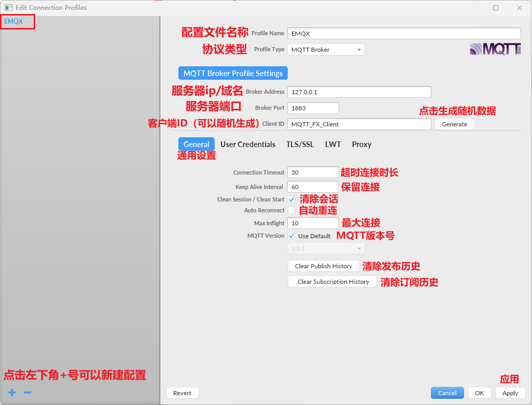Click the Client ID input field
Screen dimensions: 532x405
pos(359,124)
